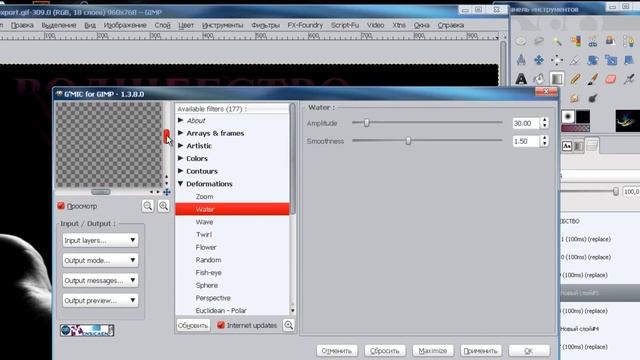Screen dimensions: 640x360
Task: Click the layer opacity slider handle
Action: [616, 191]
